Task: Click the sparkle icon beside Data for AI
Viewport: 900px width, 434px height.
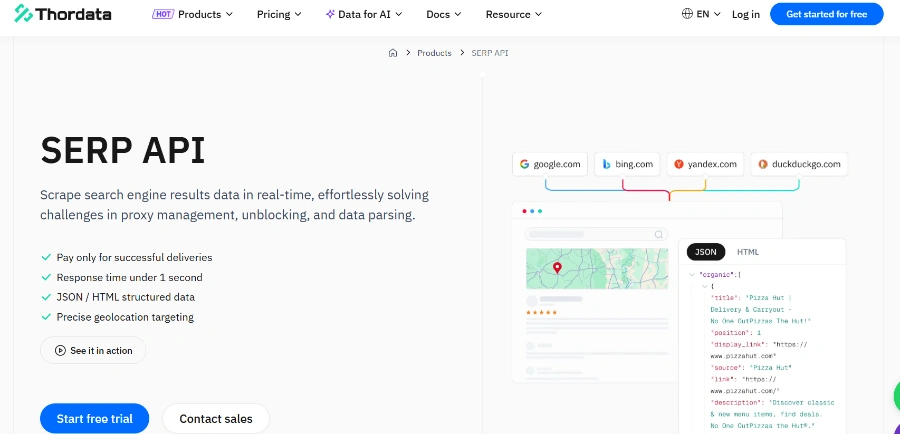Action: [x=330, y=14]
